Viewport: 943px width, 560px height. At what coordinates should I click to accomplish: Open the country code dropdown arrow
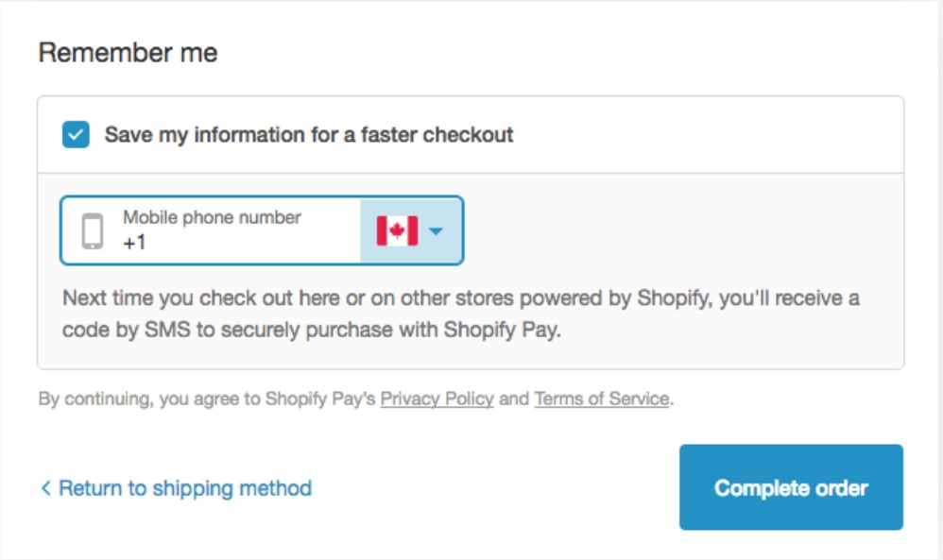pos(436,231)
